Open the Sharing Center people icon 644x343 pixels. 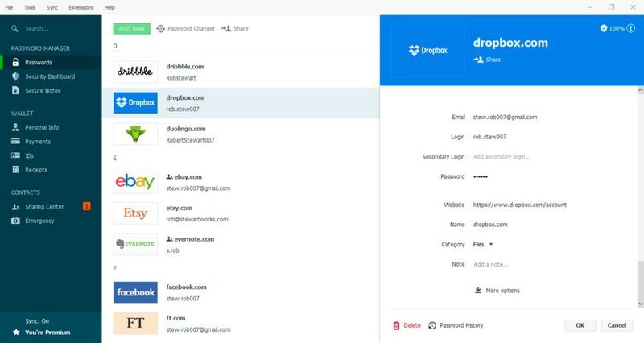tap(15, 207)
